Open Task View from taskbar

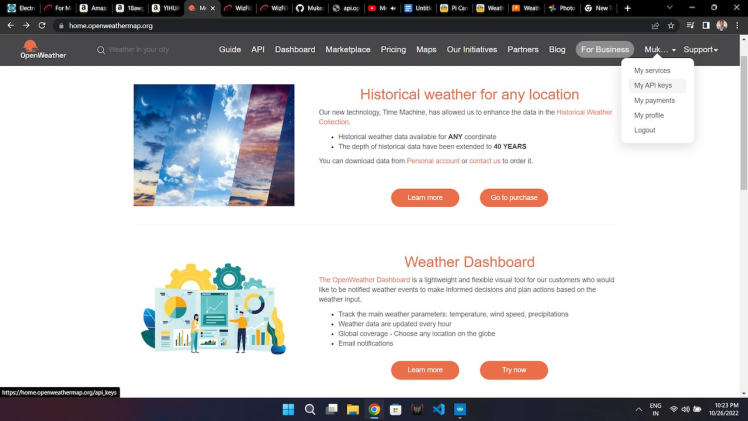coord(331,409)
